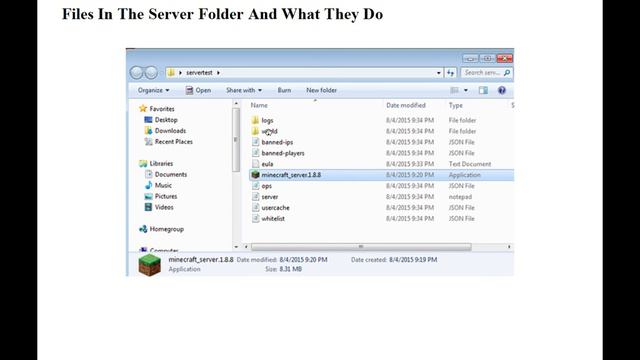Click the sidebar scroll down arrow
This screenshot has height=360, width=640.
point(236,247)
